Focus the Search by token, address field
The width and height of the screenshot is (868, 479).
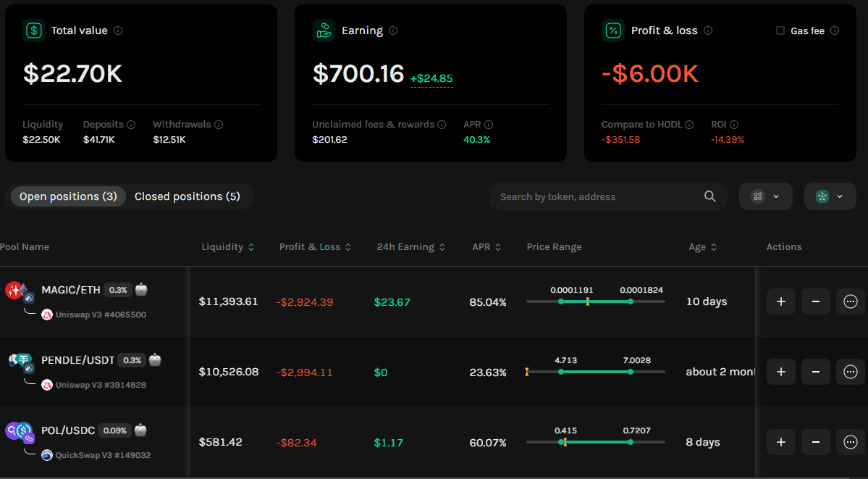click(x=598, y=196)
